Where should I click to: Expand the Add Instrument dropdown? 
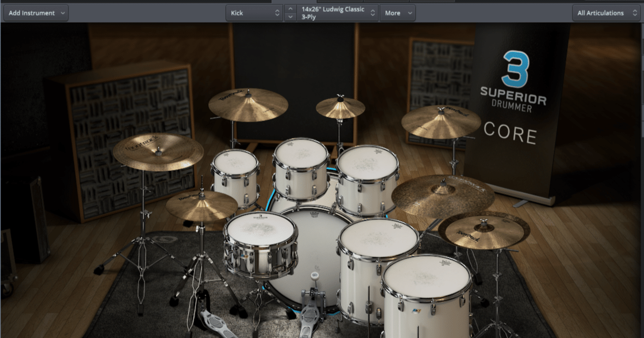click(62, 13)
